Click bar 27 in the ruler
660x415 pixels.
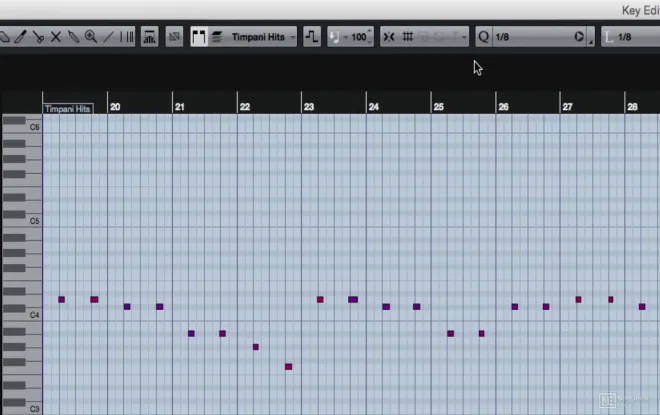click(567, 107)
